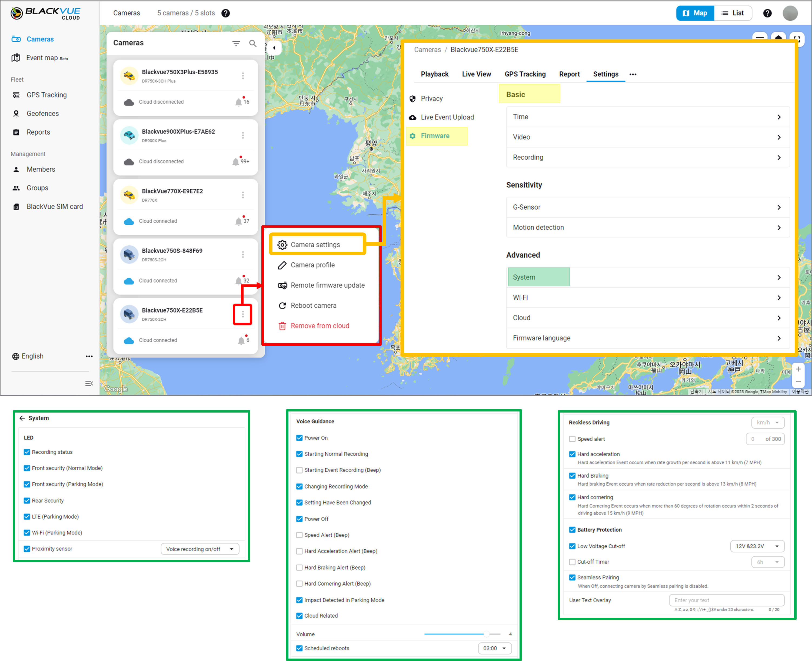
Task: Toggle Cloud Related voice guidance checkbox
Action: 299,616
